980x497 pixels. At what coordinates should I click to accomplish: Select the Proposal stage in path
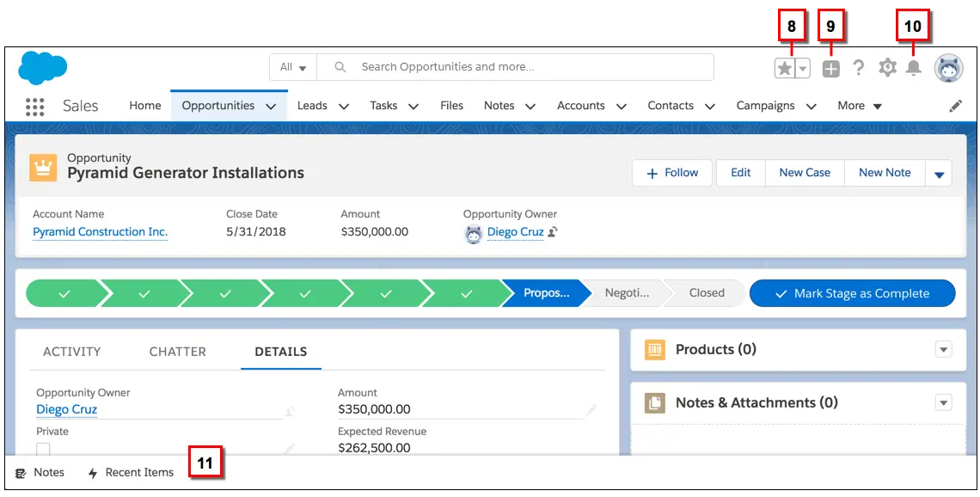(x=546, y=293)
